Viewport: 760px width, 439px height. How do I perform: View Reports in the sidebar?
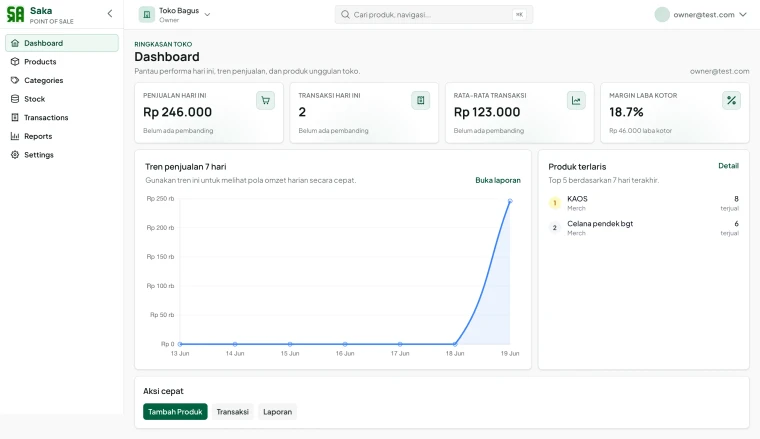[62, 136]
